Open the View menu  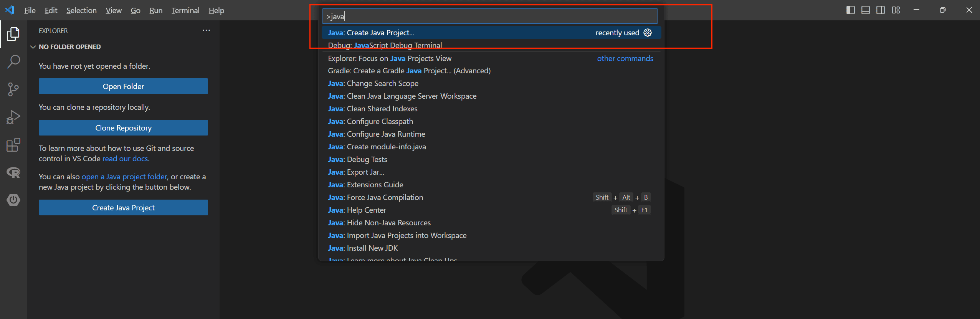point(114,10)
